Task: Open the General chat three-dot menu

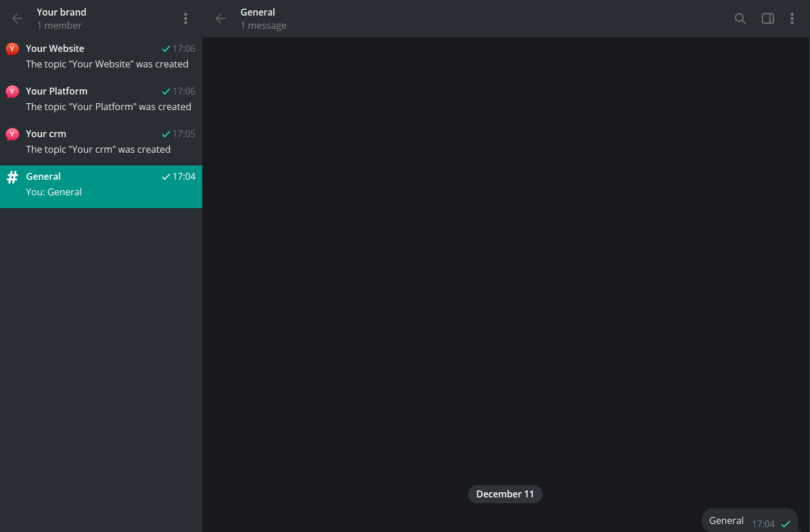Action: pos(792,18)
